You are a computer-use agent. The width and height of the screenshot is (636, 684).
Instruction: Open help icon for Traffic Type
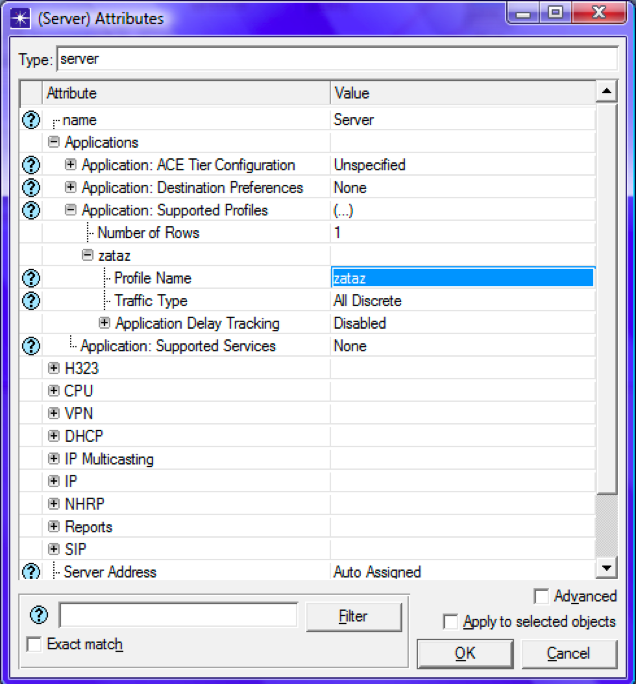point(31,301)
